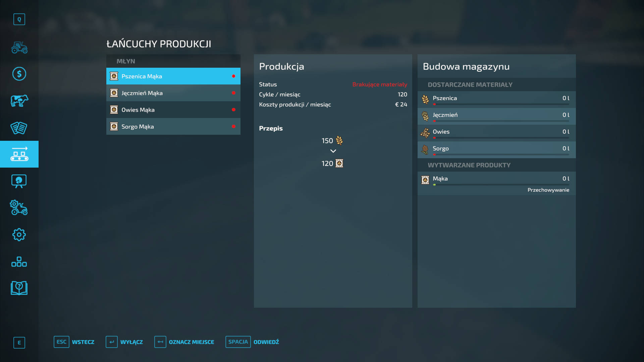Viewport: 644px width, 362px height.
Task: Click the flour icon next to 120
Action: (339, 163)
